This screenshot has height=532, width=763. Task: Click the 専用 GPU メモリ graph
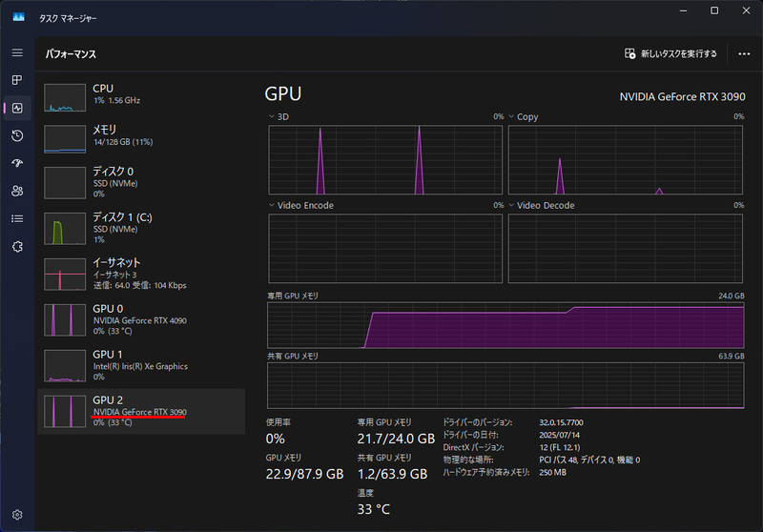click(505, 325)
